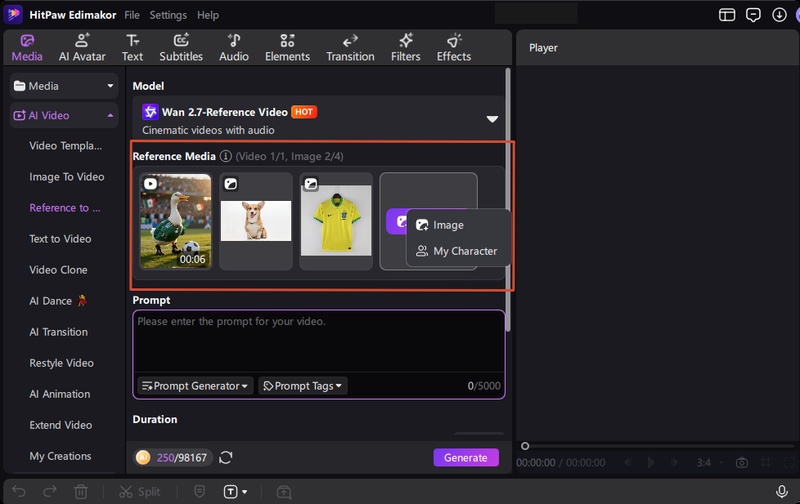800x504 pixels.
Task: Open Restyle Video in sidebar
Action: click(x=61, y=363)
